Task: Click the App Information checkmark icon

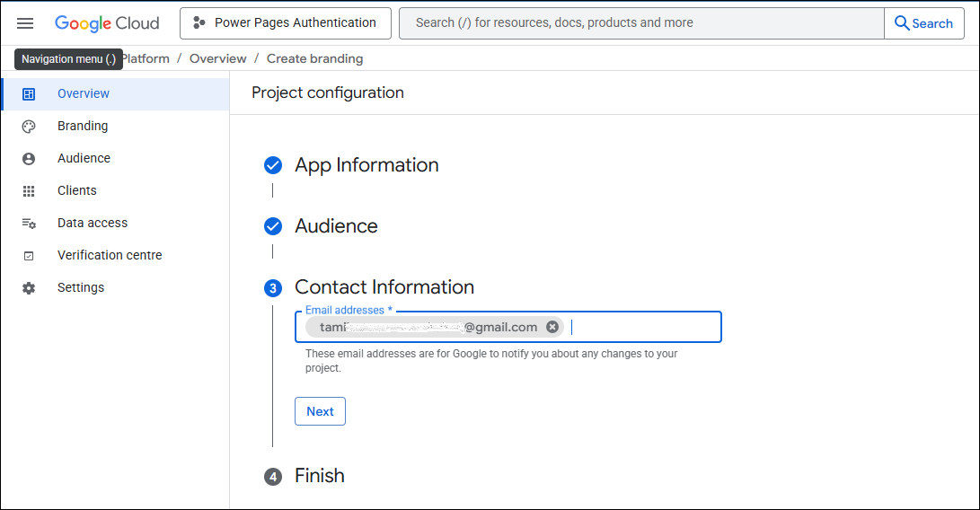Action: (x=273, y=165)
